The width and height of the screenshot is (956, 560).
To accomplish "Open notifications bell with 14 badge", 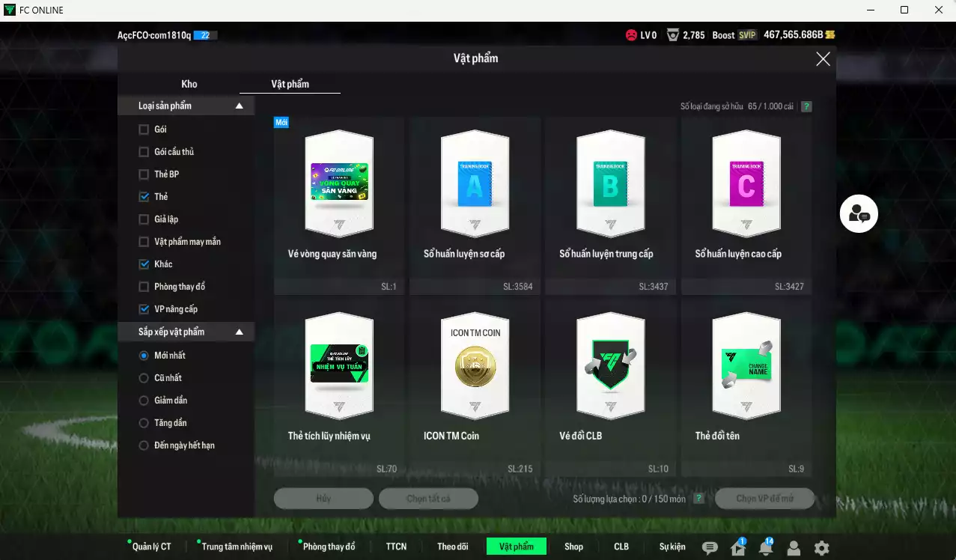I will [x=765, y=548].
